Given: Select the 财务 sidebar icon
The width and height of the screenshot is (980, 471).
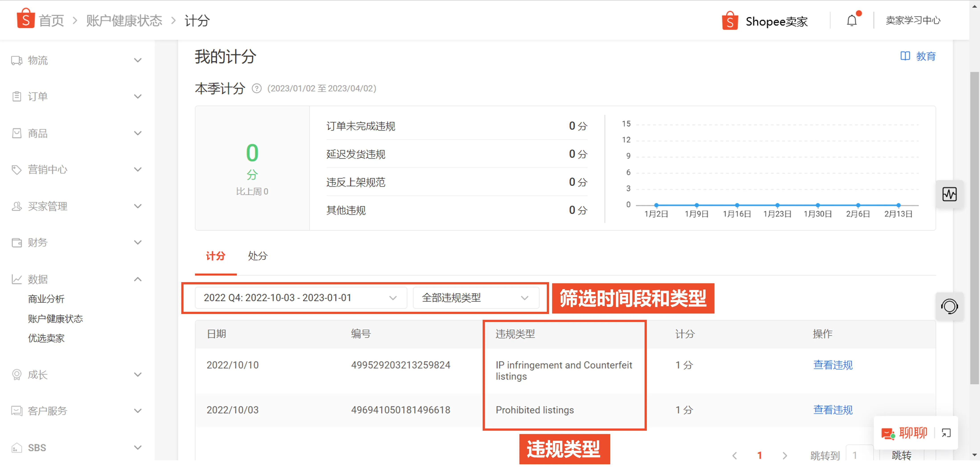Looking at the screenshot, I should (17, 242).
